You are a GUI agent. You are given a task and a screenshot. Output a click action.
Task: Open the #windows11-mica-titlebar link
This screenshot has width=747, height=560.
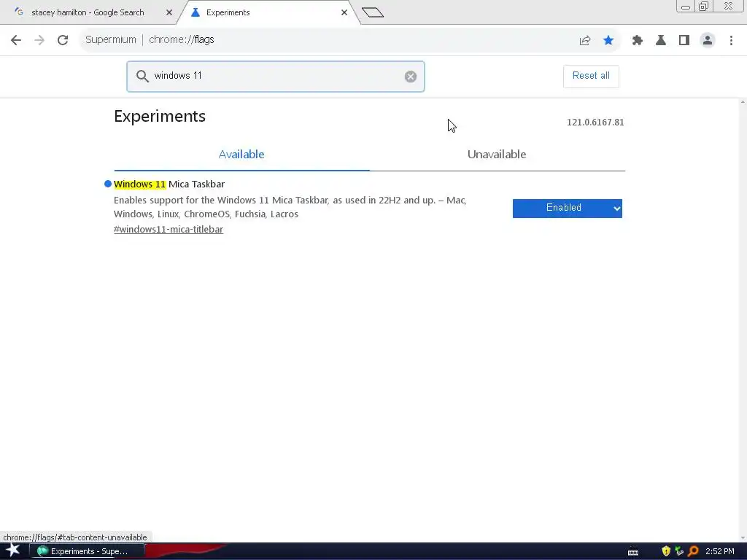point(169,230)
